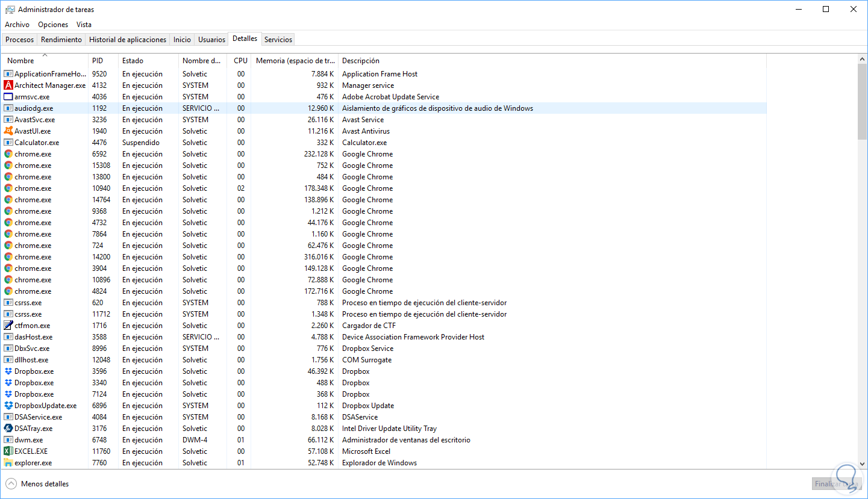
Task: Sort by the Memoria column header
Action: pos(295,61)
